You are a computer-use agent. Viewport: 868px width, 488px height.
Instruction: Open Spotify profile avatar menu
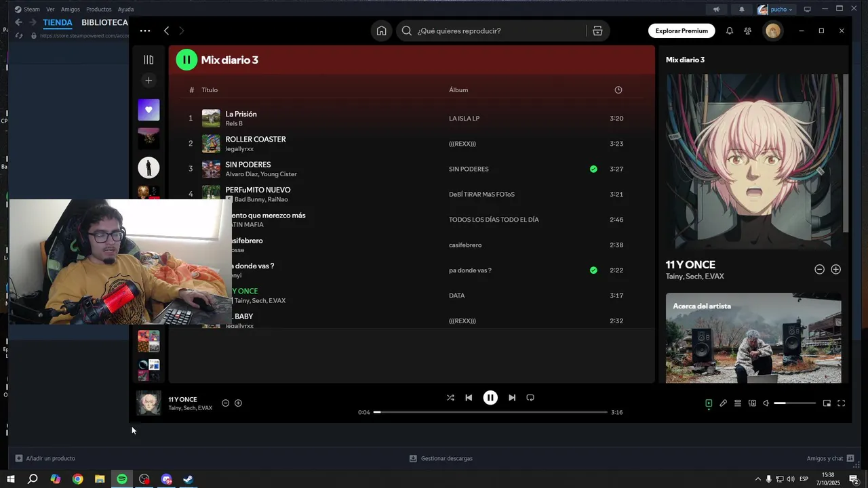773,30
